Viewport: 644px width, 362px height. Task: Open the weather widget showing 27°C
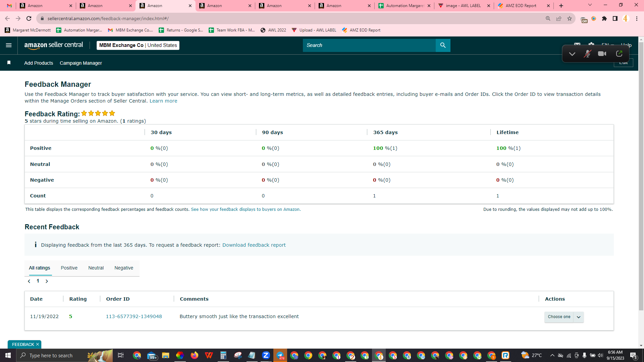(x=532, y=355)
